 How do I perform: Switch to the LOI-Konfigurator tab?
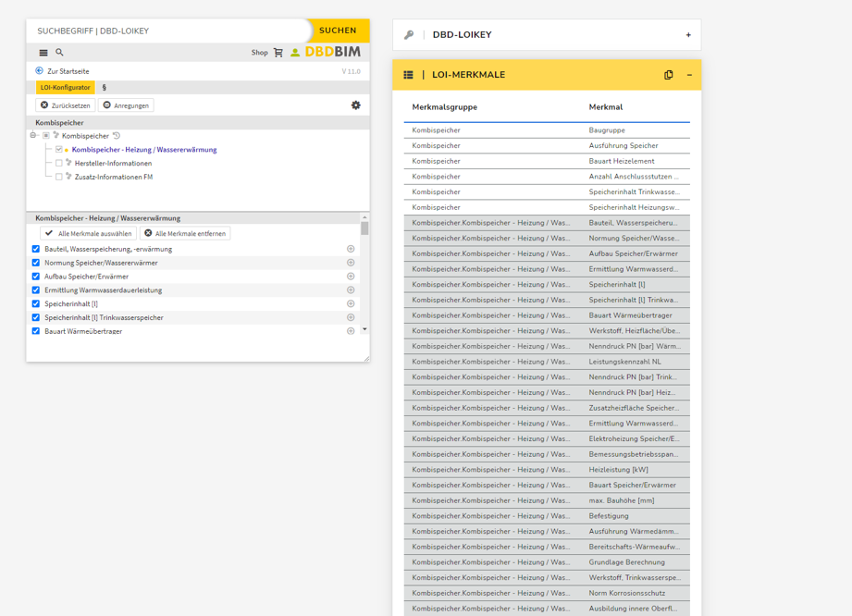tap(65, 88)
